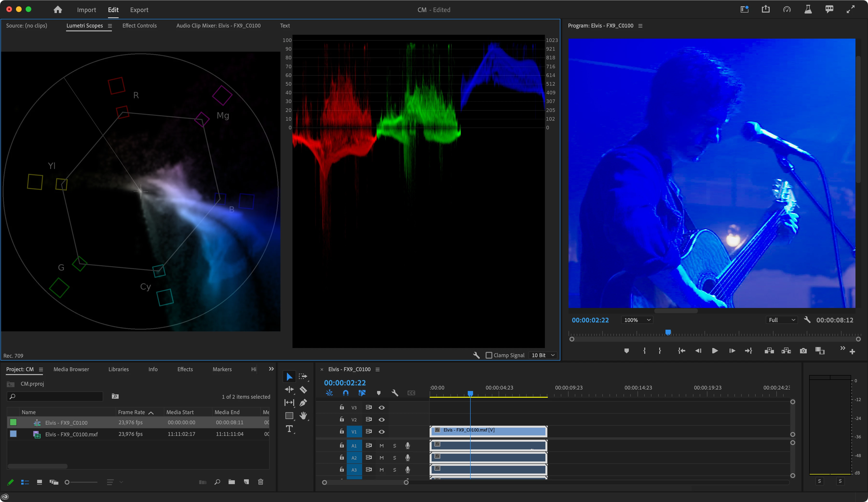Viewport: 868px width, 502px height.
Task: Click New Bin folder icon
Action: [231, 482]
